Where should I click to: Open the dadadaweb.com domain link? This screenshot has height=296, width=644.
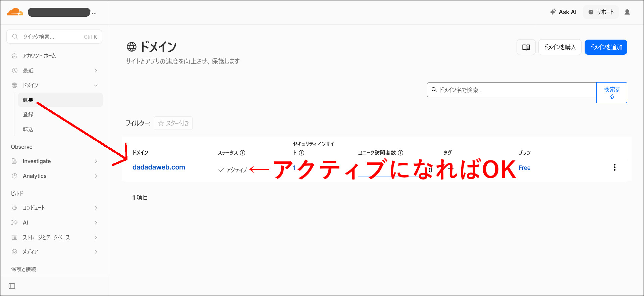point(159,167)
